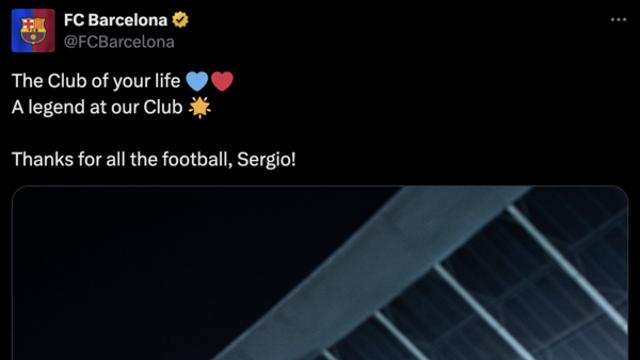640x360 pixels.
Task: Open the @FCBarcelona handle link
Action: click(x=119, y=42)
